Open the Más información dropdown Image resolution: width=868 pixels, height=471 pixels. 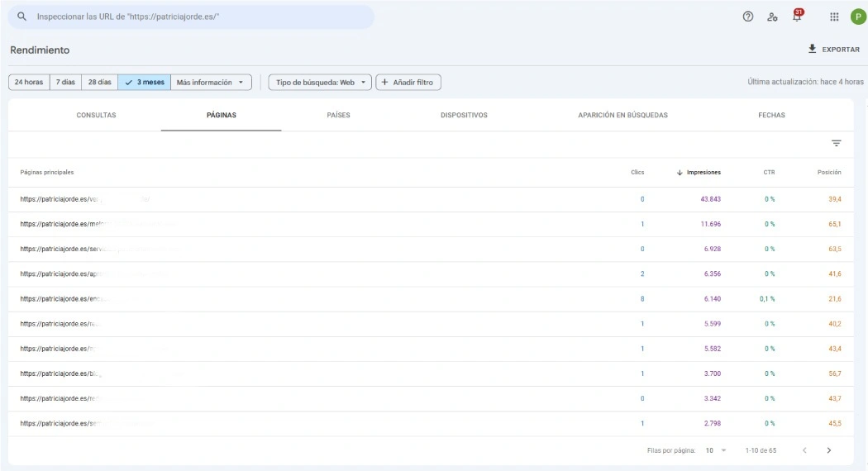tap(211, 82)
